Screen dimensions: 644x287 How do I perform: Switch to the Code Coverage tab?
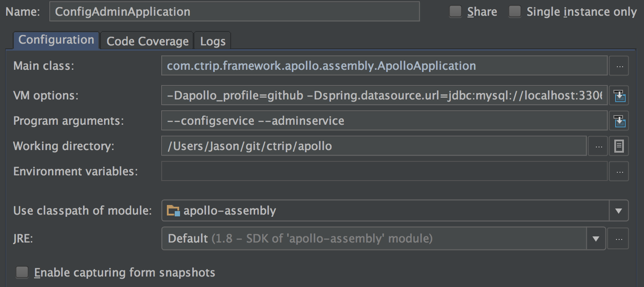coord(146,41)
